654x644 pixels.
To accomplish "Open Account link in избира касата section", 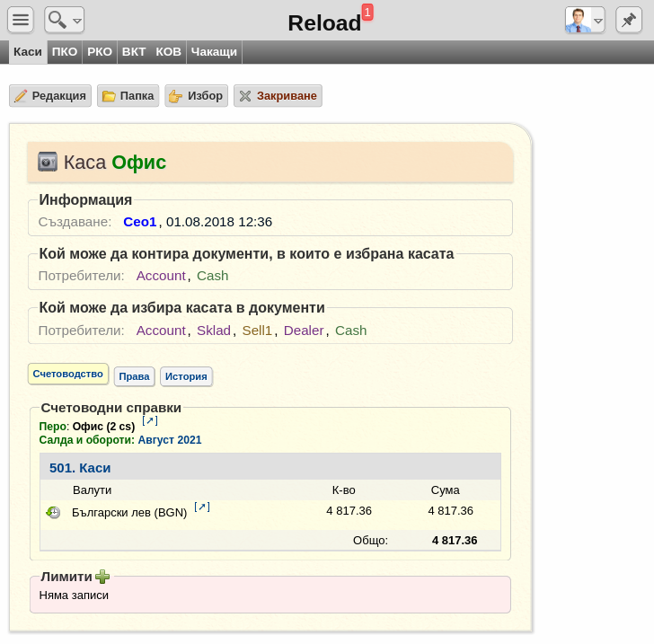I will coord(161,331).
